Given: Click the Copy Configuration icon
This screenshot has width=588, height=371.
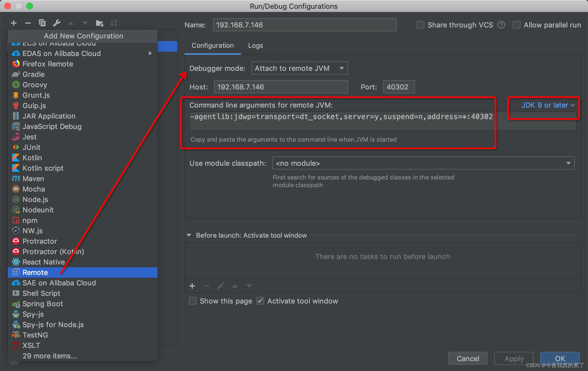Looking at the screenshot, I should click(42, 23).
